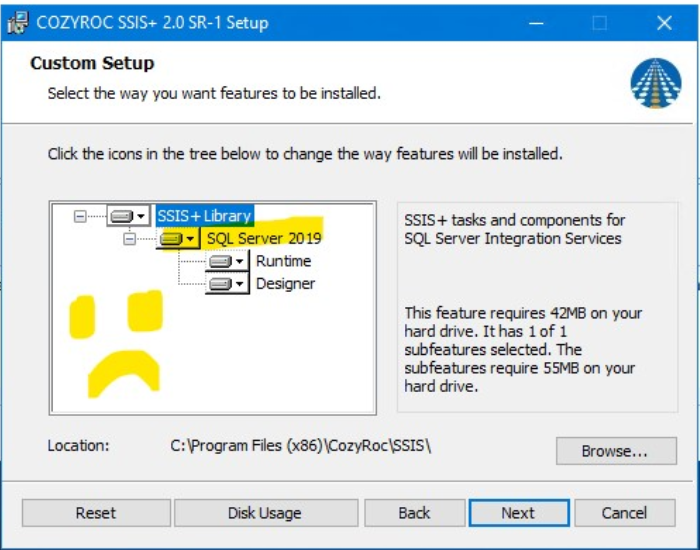
Task: Click the COZYROC globe logo
Action: click(x=655, y=83)
